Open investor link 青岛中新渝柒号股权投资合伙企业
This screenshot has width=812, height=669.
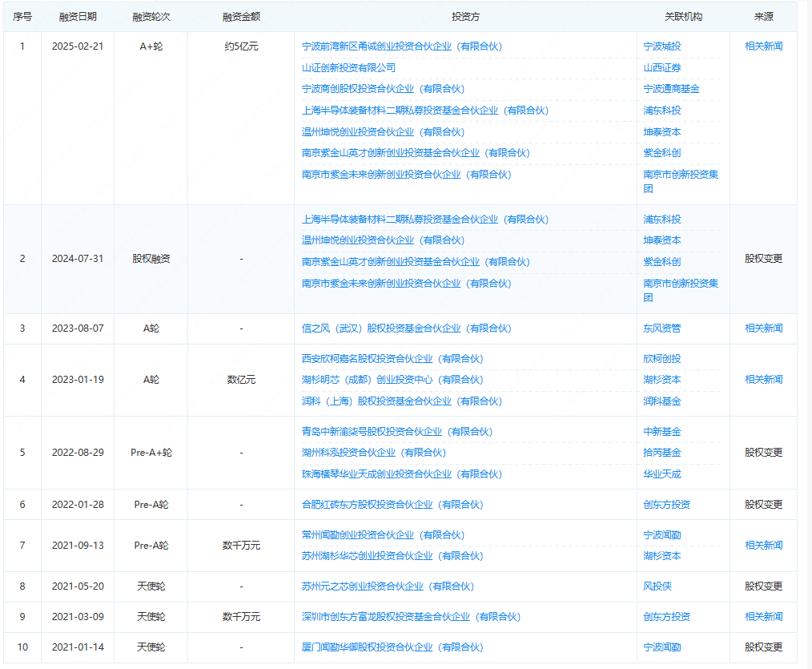(x=397, y=432)
